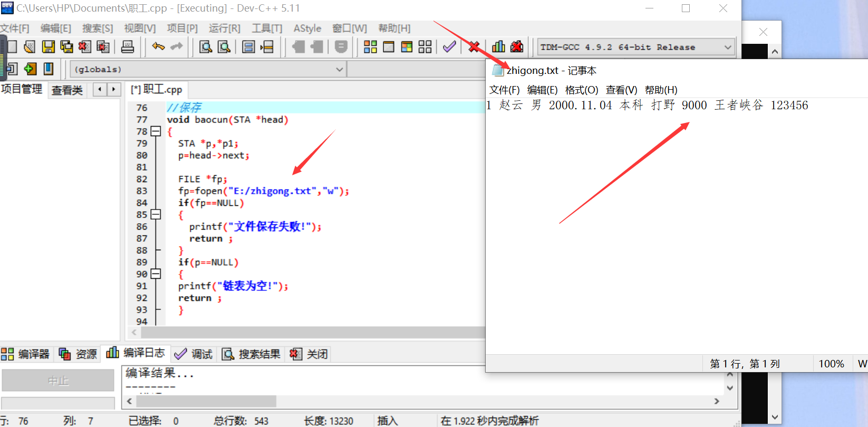Image resolution: width=868 pixels, height=427 pixels.
Task: Collapse the fold at line 90
Action: pos(156,274)
